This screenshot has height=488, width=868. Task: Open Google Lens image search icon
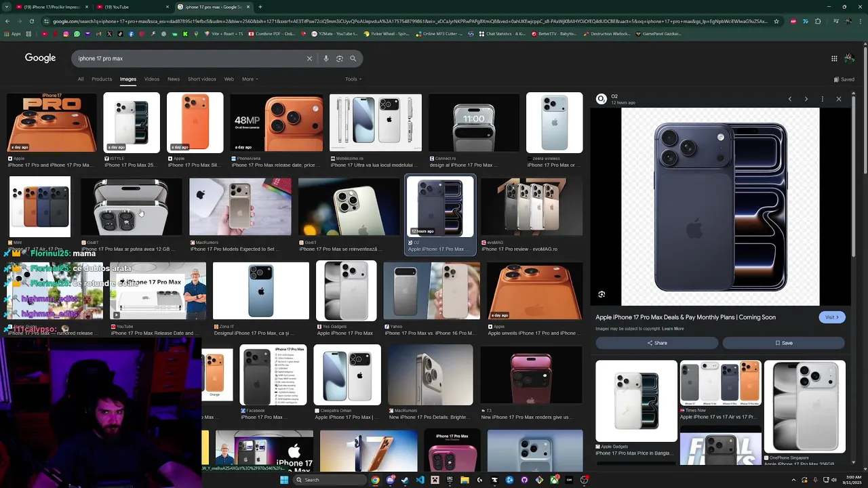point(340,58)
